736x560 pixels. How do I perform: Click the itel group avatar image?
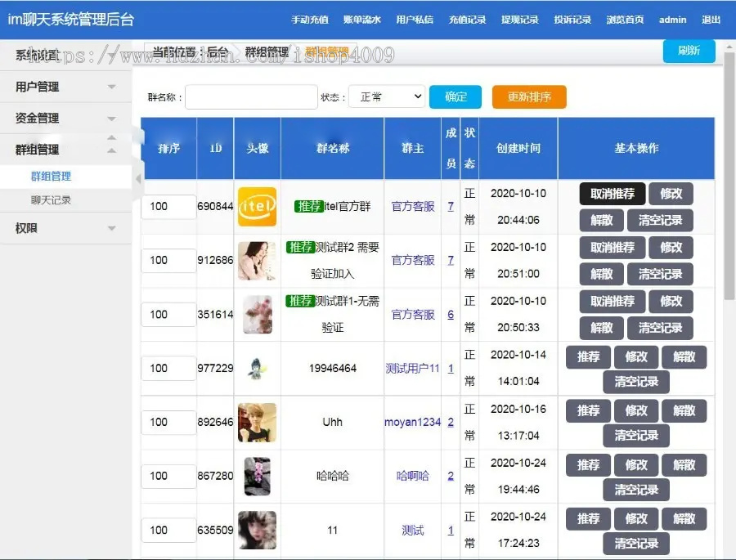point(258,206)
